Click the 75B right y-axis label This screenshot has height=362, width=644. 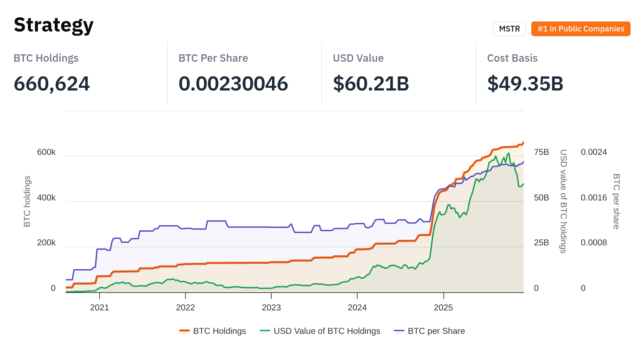(x=541, y=152)
